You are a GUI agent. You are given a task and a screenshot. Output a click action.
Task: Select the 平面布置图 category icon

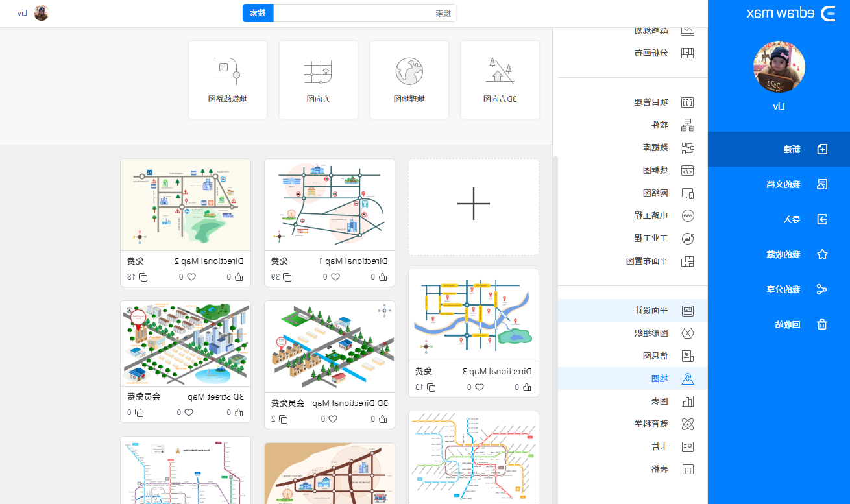coord(688,261)
